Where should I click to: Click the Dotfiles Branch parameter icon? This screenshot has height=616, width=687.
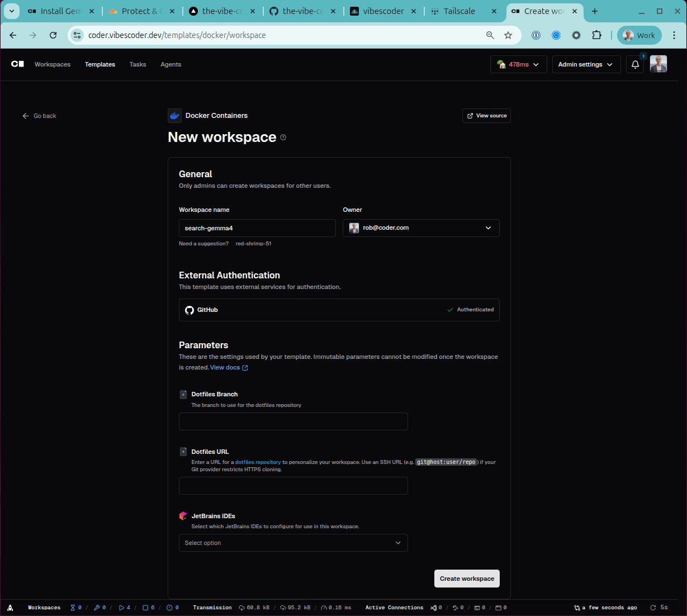tap(183, 395)
